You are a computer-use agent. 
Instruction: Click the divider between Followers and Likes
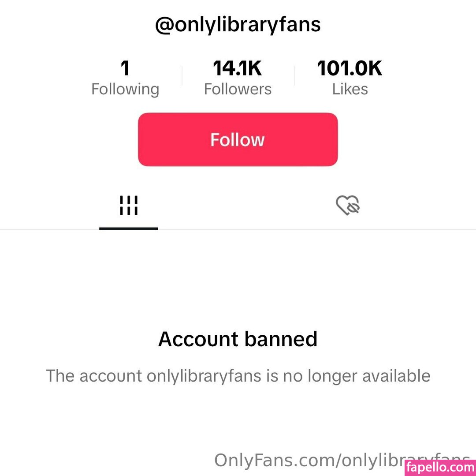(x=294, y=76)
